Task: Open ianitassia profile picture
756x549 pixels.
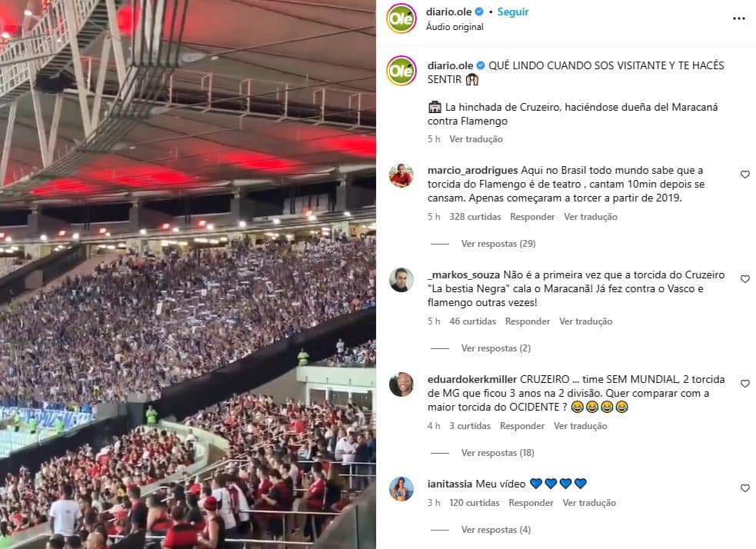Action: [401, 489]
